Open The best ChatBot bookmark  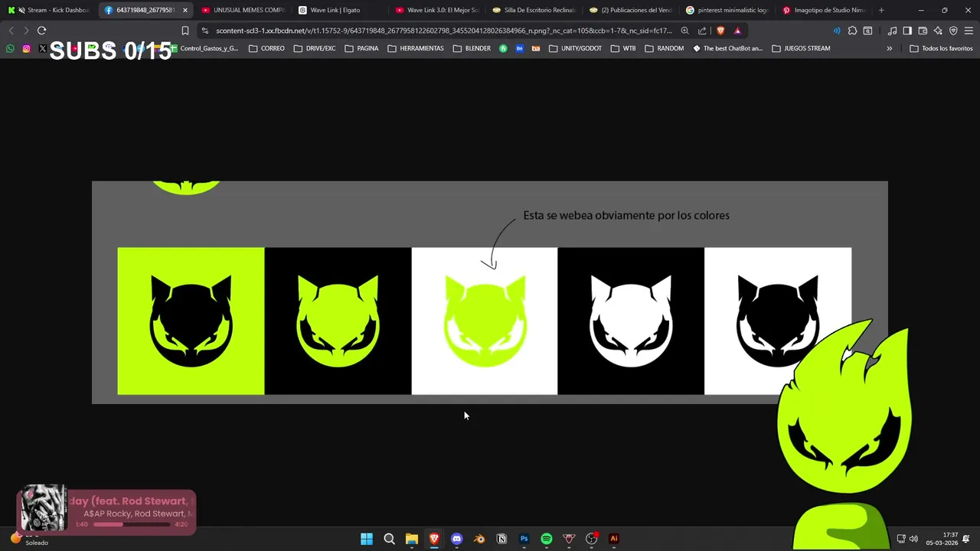pos(727,48)
